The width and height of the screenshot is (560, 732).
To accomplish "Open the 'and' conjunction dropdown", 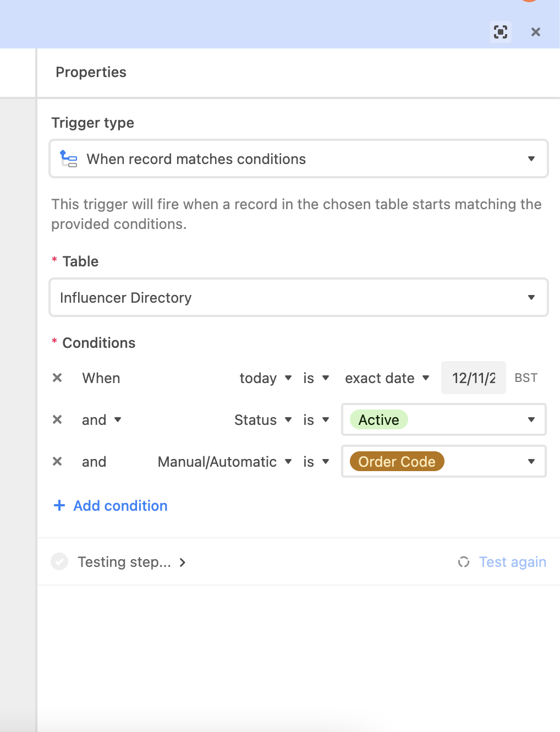I will coord(102,420).
